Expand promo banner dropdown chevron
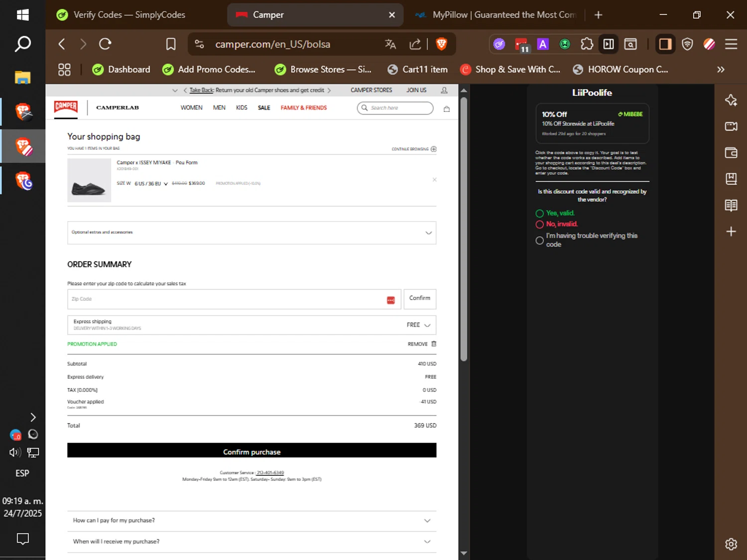Viewport: 747px width, 560px height. pyautogui.click(x=175, y=91)
